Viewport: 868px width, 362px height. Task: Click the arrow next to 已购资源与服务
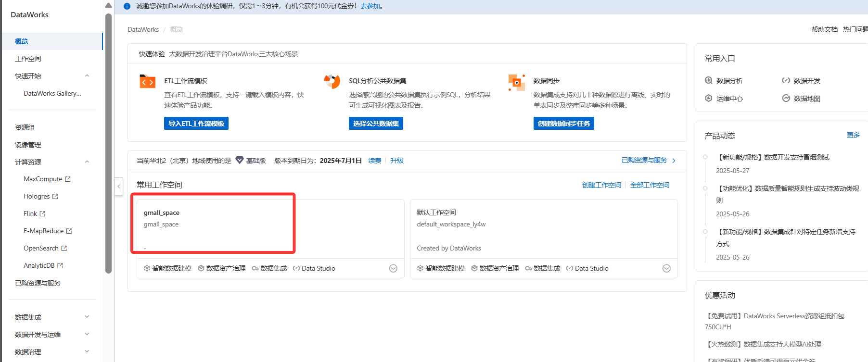point(674,161)
